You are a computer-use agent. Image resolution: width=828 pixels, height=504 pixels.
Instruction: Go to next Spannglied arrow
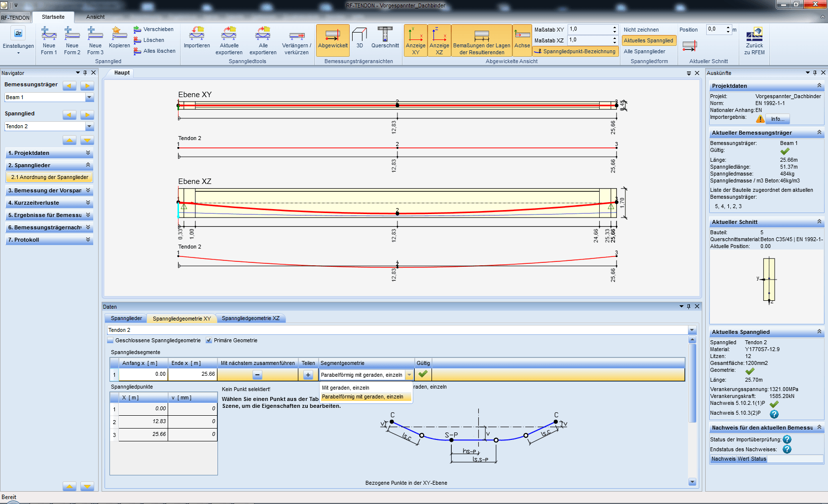[87, 114]
